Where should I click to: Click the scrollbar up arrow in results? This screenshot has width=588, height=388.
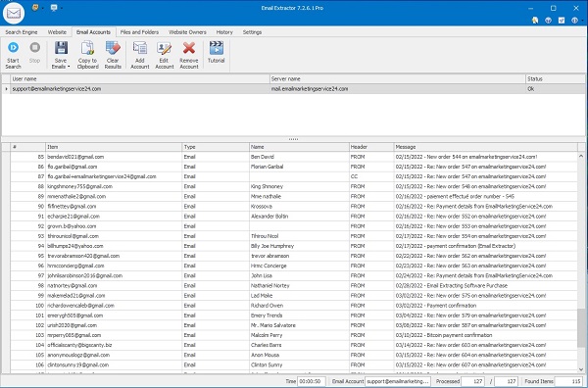tap(581, 156)
